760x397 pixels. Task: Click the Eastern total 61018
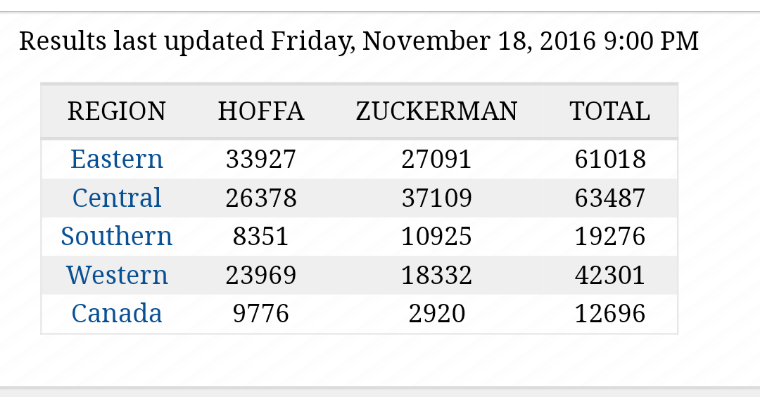click(610, 159)
